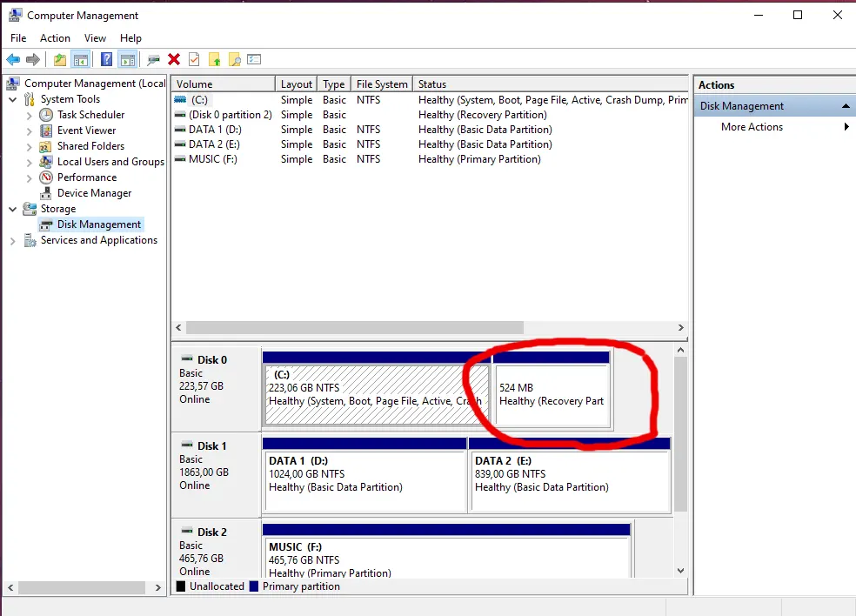Screen dimensions: 856x616
Task: Open the View menu
Action: tap(95, 38)
